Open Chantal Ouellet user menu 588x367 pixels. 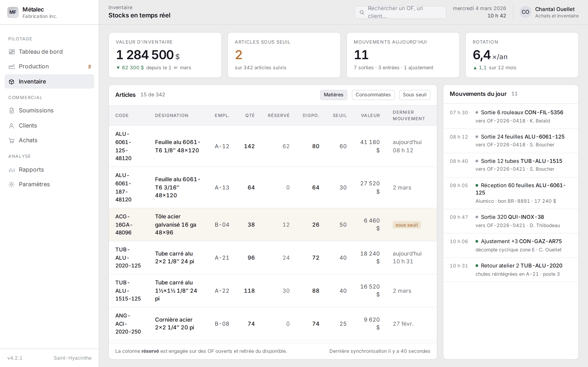tap(549, 12)
